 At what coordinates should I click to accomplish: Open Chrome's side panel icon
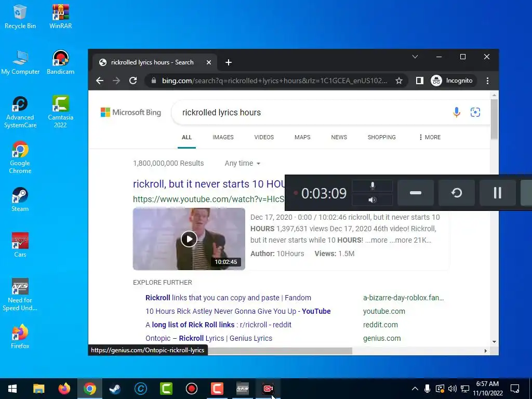[x=420, y=81]
